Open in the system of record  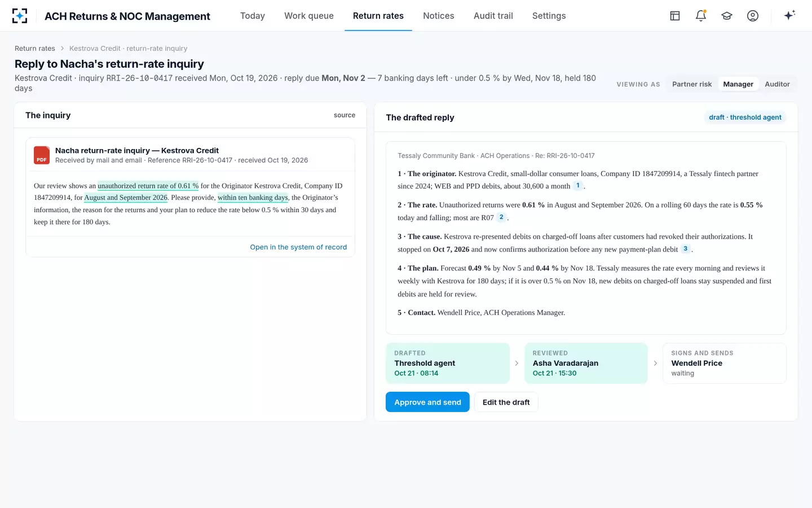point(298,247)
